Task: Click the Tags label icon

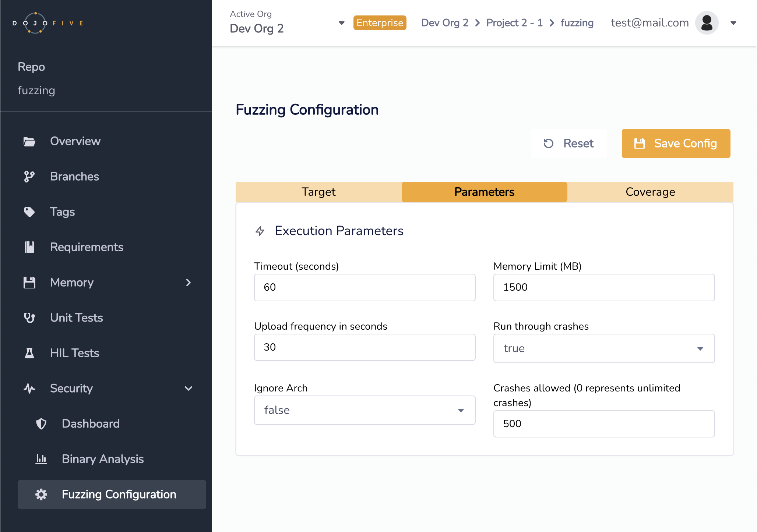Action: coord(29,212)
